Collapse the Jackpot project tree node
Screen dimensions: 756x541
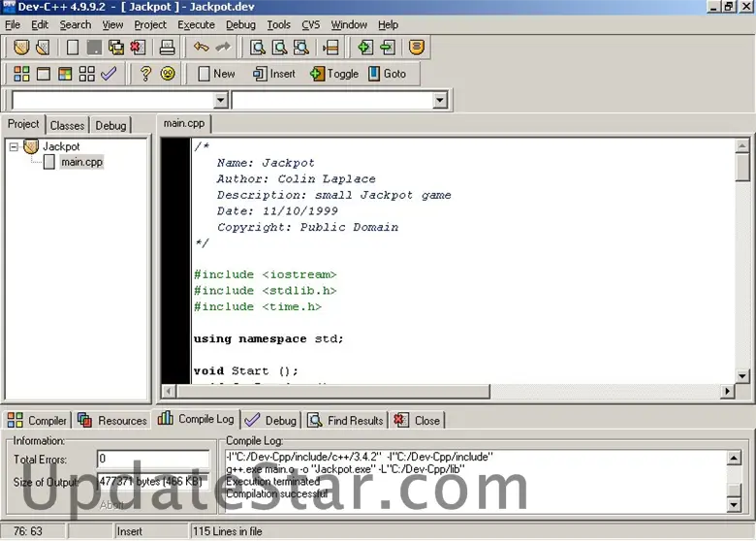(14, 146)
